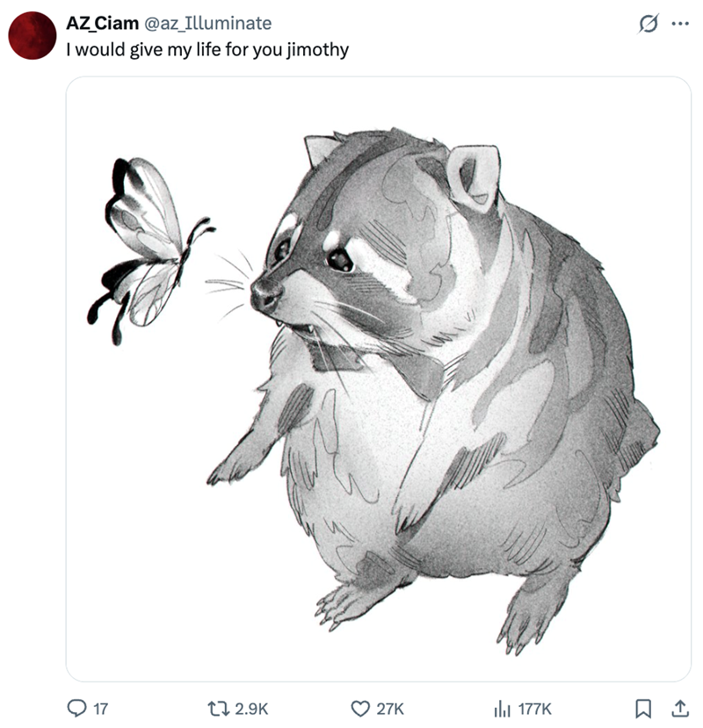The image size is (703, 728).
Task: Open post text about jimothy
Action: point(207,50)
